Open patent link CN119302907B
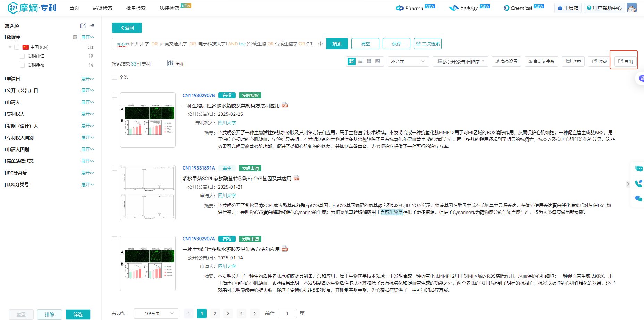 click(198, 95)
